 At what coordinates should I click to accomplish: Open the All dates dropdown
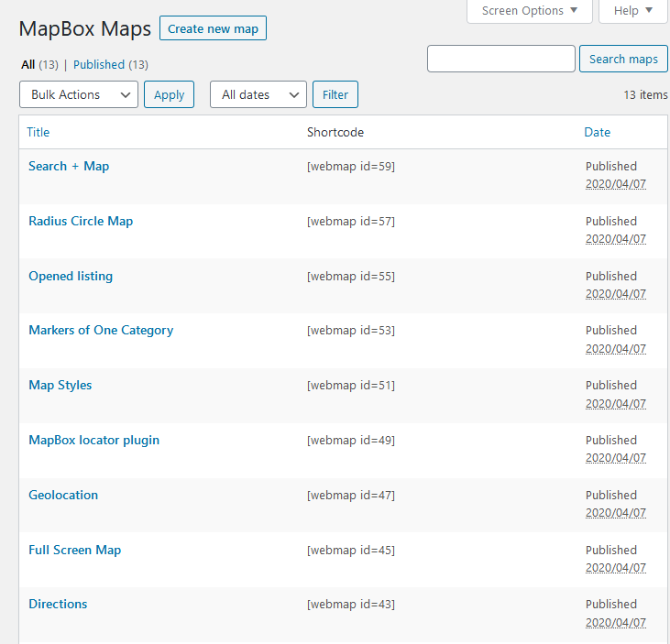[x=258, y=94]
